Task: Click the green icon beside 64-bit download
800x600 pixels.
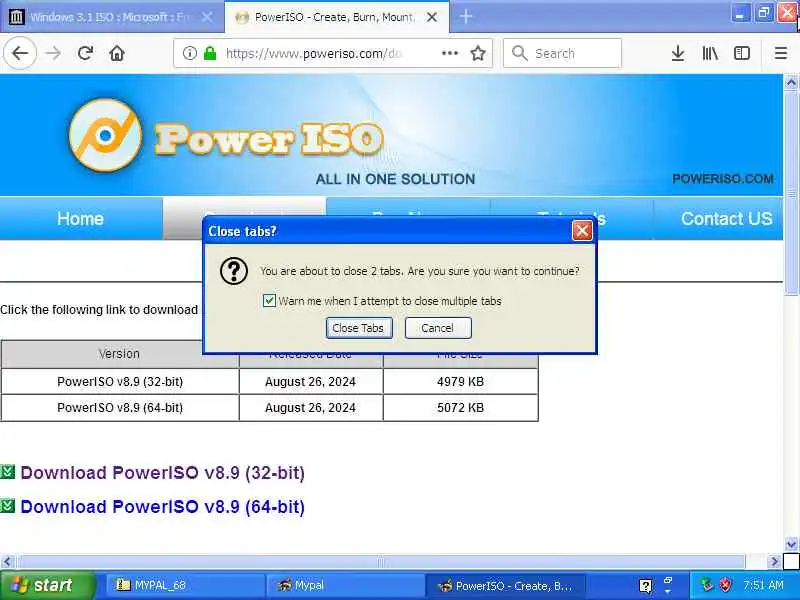Action: (x=8, y=506)
